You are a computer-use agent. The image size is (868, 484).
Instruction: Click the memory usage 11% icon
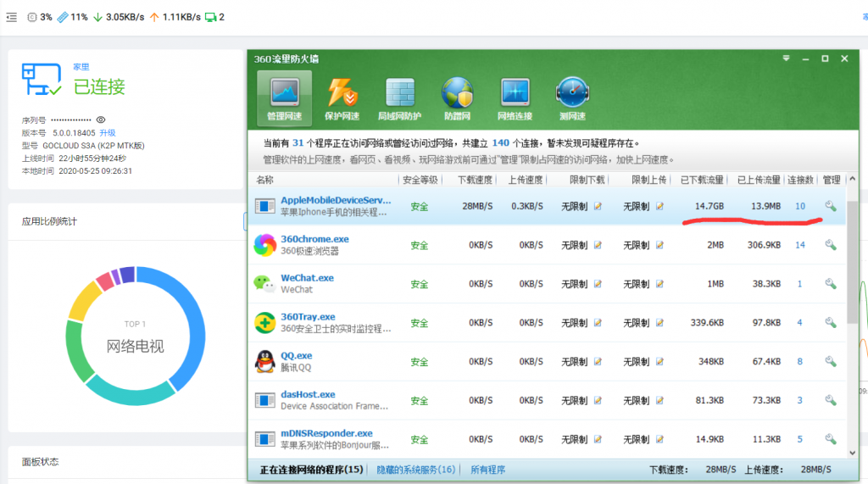point(63,17)
